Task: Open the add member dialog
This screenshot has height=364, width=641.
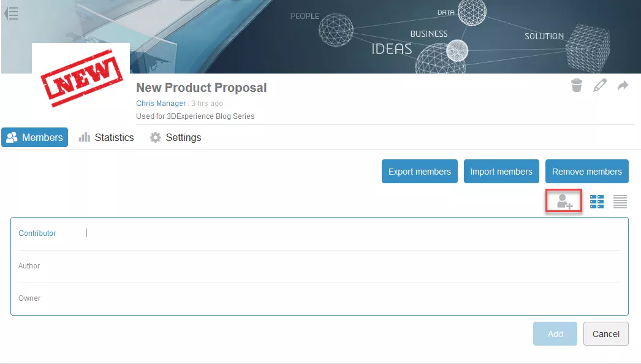Action: 563,201
